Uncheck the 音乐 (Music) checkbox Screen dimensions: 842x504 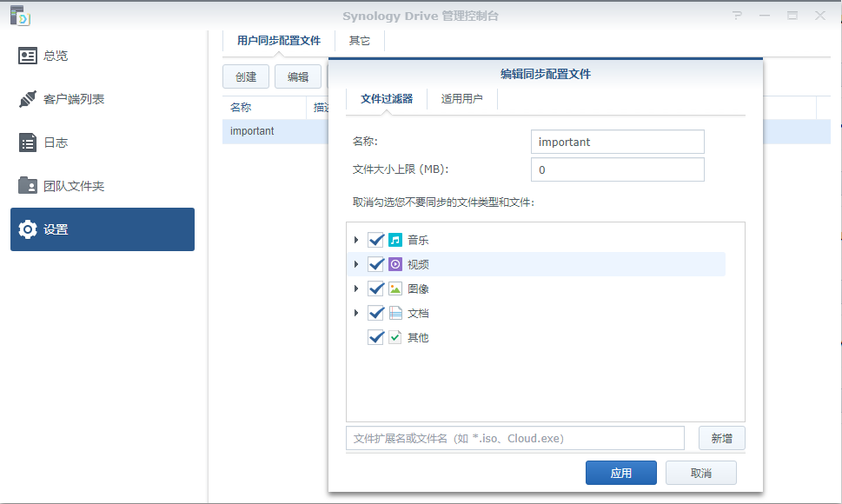376,240
